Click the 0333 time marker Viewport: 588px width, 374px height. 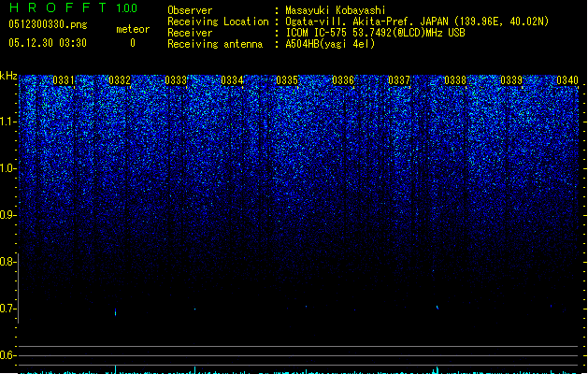[x=176, y=79]
